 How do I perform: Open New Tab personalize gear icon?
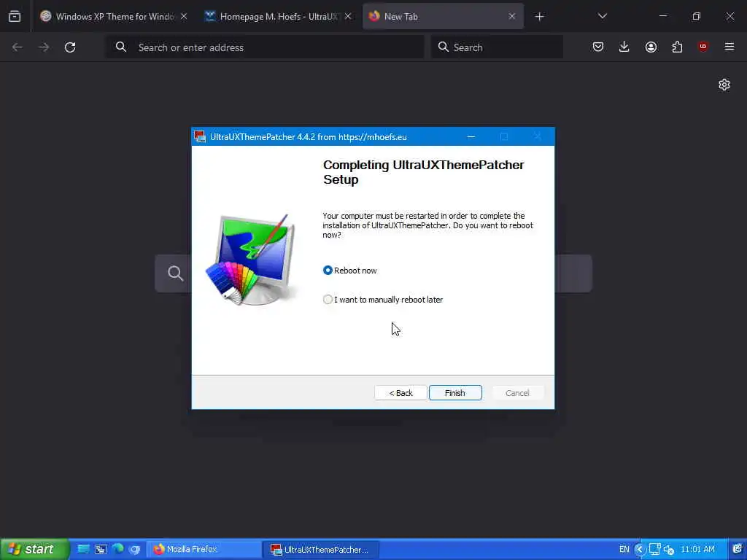tap(724, 85)
